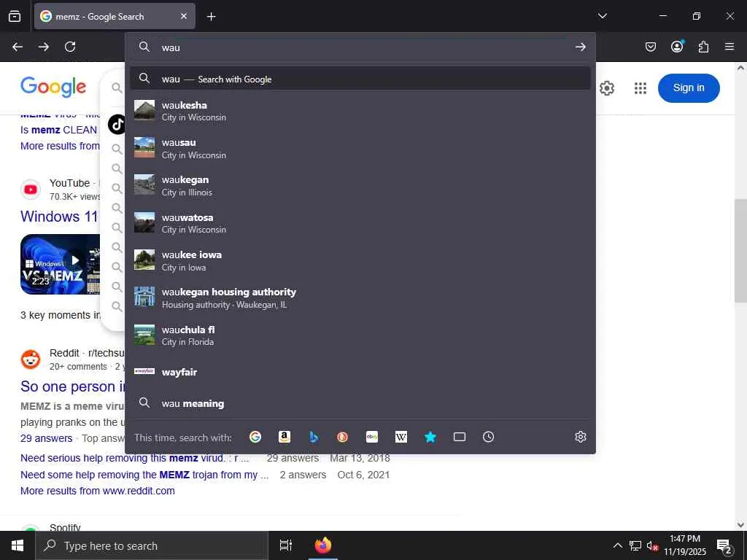This screenshot has width=747, height=560.
Task: Show hidden tray icons chevron
Action: pos(617,545)
